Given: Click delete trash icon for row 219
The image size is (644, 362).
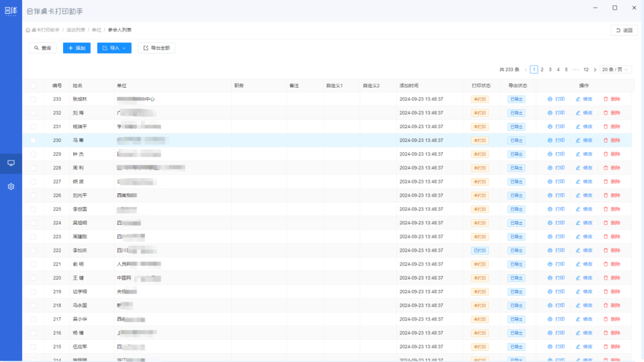Looking at the screenshot, I should pyautogui.click(x=605, y=292).
